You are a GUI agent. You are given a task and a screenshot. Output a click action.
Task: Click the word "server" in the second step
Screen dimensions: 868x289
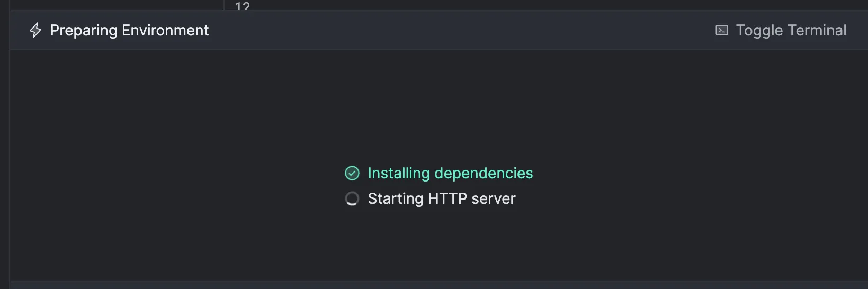(x=493, y=198)
